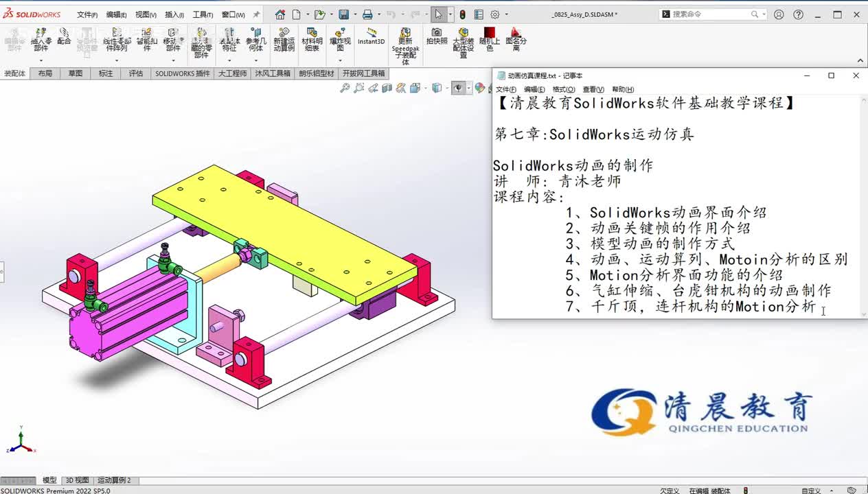
Task: Switch to 沐风工具箱 tab
Action: (273, 73)
